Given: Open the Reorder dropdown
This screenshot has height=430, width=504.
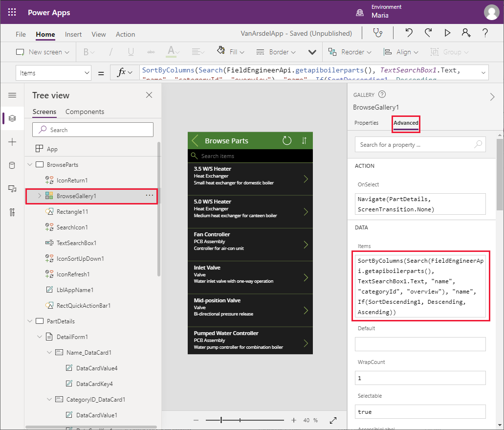Looking at the screenshot, I should click(x=350, y=52).
